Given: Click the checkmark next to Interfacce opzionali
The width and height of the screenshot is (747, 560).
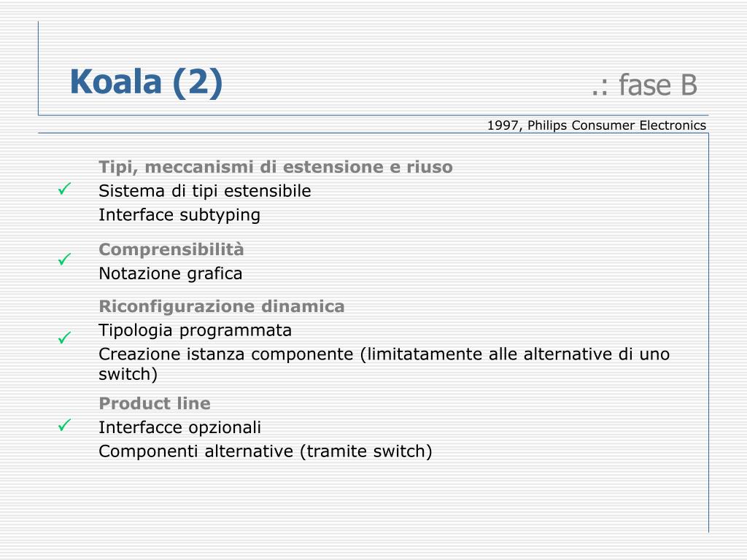Looking at the screenshot, I should coord(65,425).
